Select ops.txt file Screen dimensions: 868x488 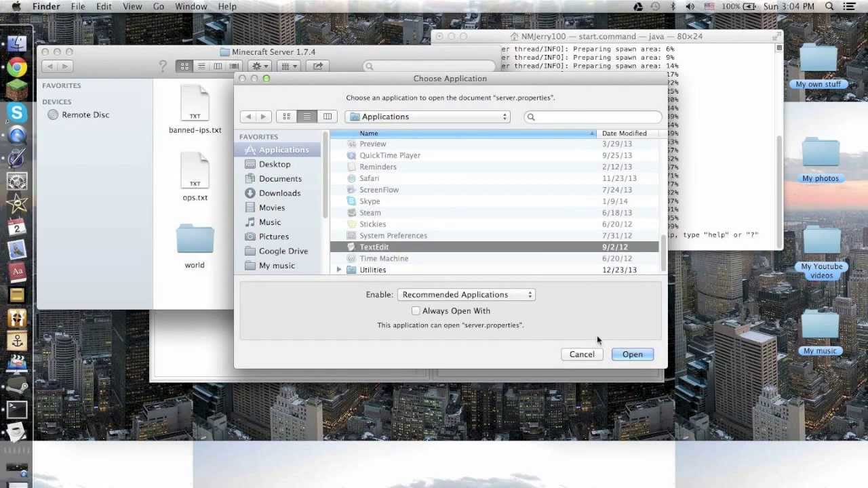(195, 177)
